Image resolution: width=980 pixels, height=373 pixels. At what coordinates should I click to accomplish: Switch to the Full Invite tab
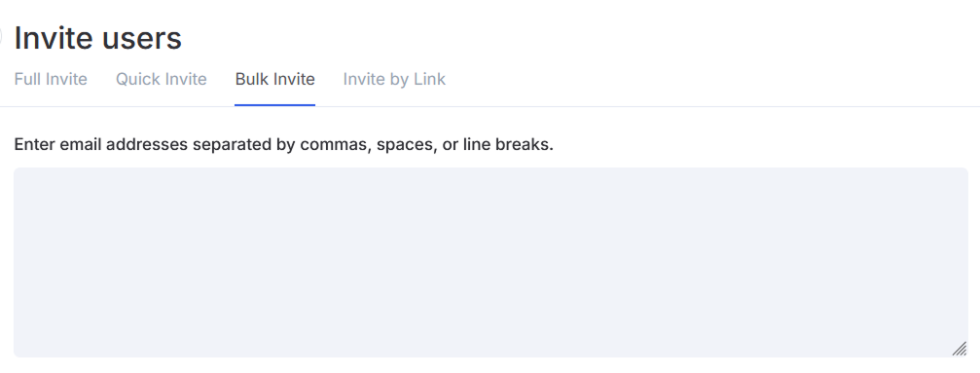pos(51,80)
